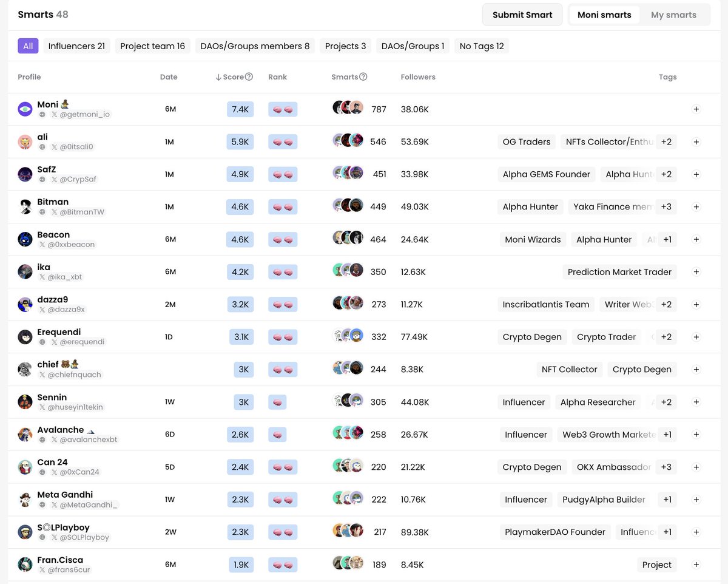The width and height of the screenshot is (728, 584).
Task: Click the PlaymakerDAO Founder tag
Action: pos(555,532)
